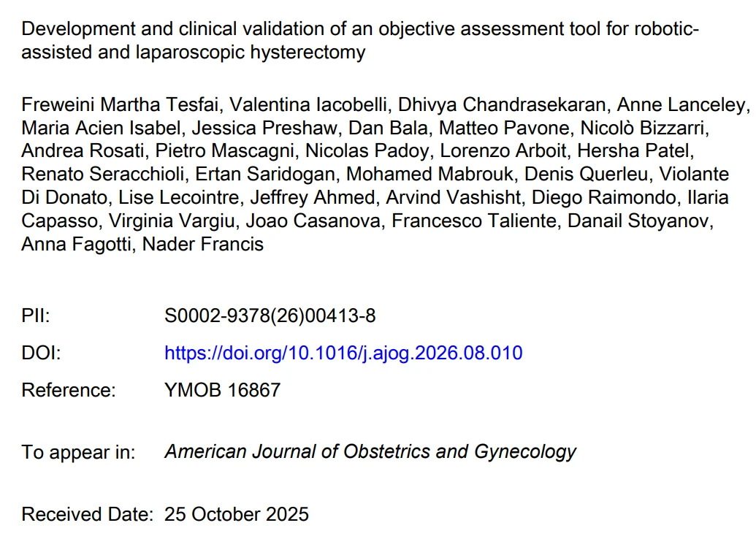Screen dimensions: 756x539
Task: Click author name Anne Lanceley
Action: 681,104
